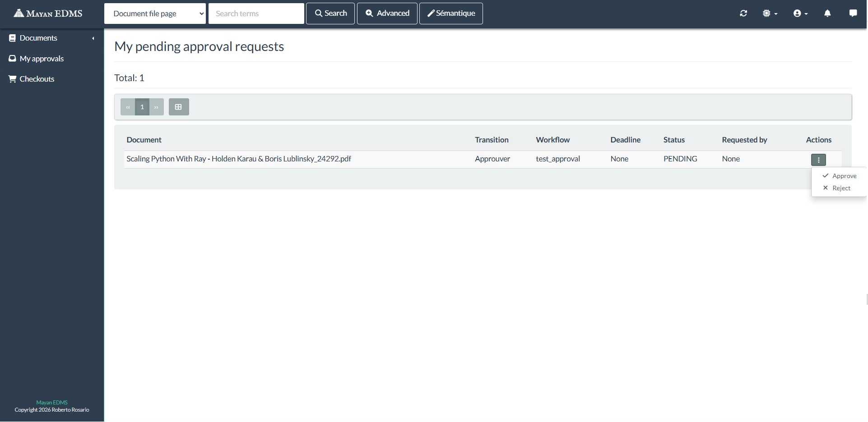Screen dimensions: 868x422
Task: Open the system gear settings menu
Action: [770, 14]
